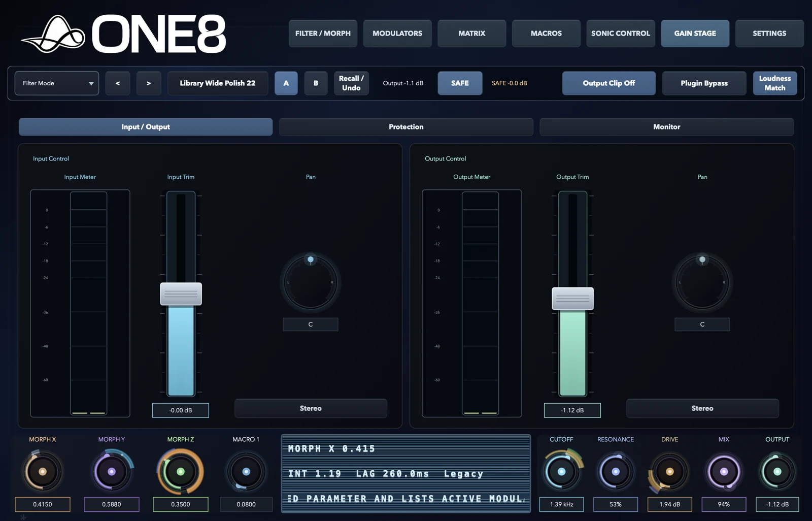This screenshot has height=521, width=812.
Task: Click bottom OUTPUT value -1.12 dB
Action: [777, 504]
